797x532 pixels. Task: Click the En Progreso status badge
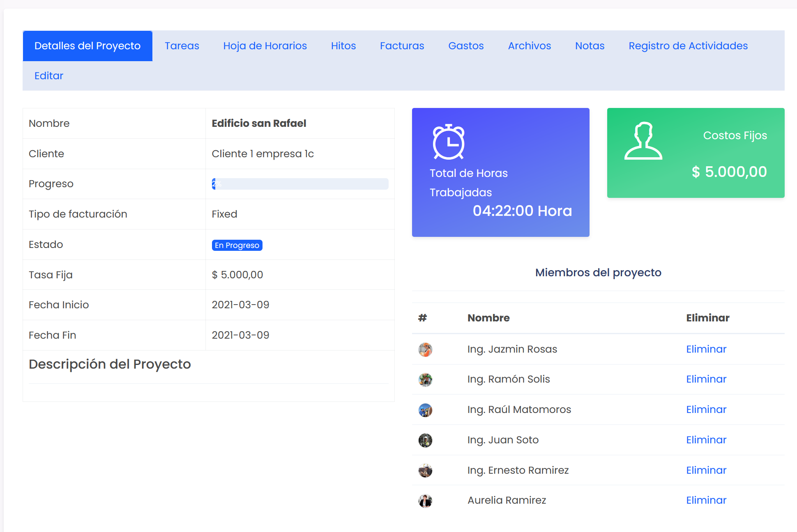(x=237, y=245)
